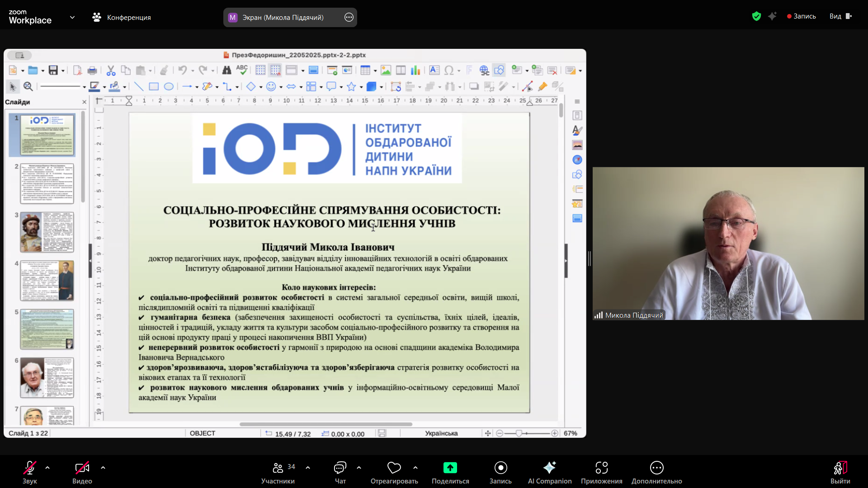The height and width of the screenshot is (488, 868).
Task: Open the Приложения apps icon
Action: [601, 468]
